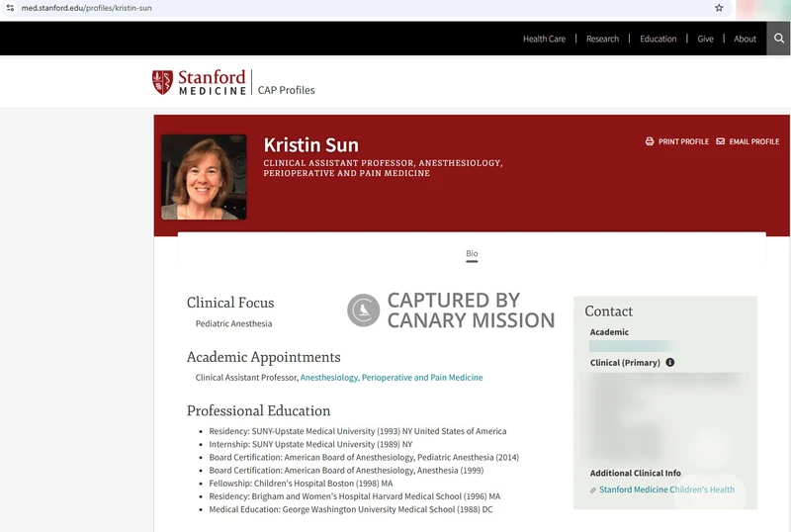Click the Clinical Assistant Professor title under name
The height and width of the screenshot is (532, 791).
[383, 167]
